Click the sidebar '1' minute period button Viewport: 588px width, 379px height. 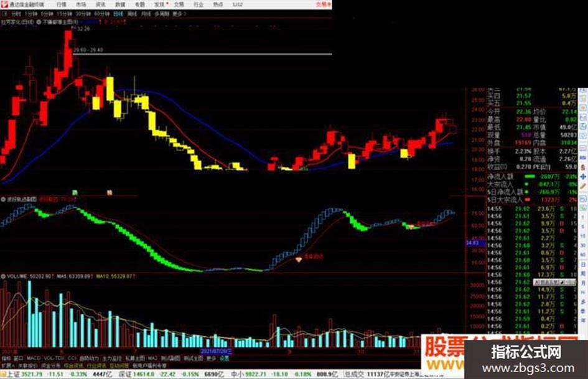pyautogui.click(x=583, y=217)
